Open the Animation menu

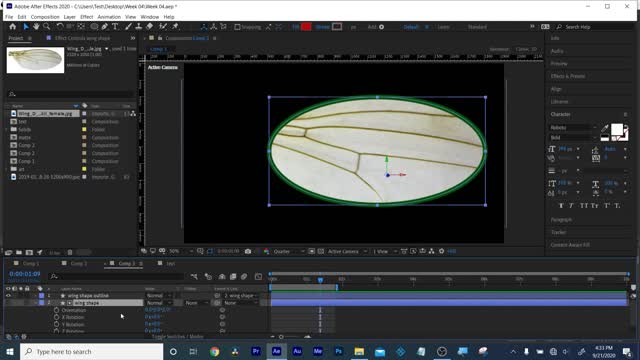point(109,17)
